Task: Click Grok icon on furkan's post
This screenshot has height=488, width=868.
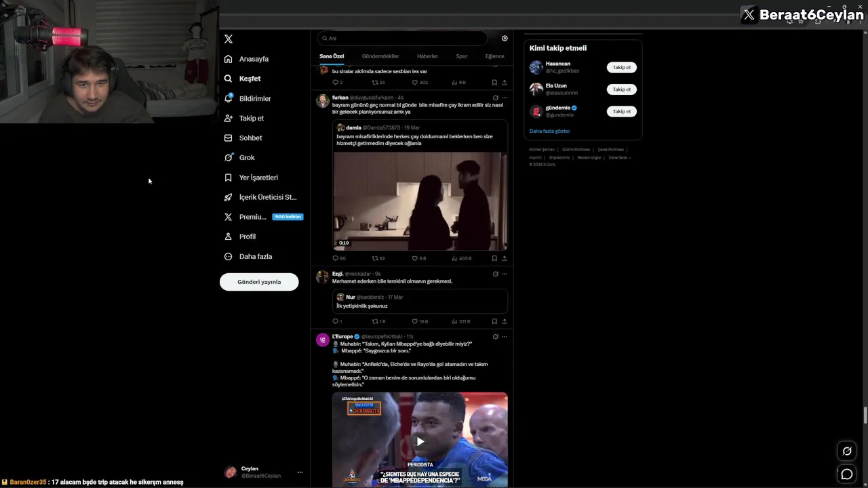Action: click(495, 98)
